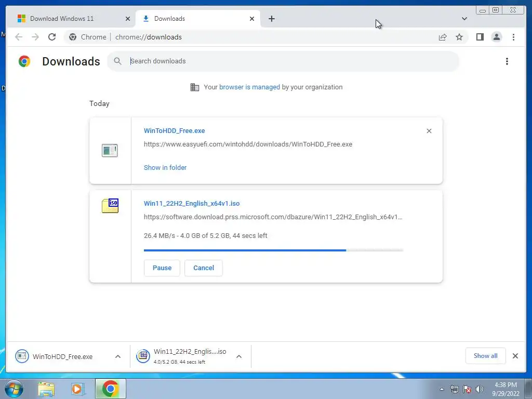Focus the Search downloads field
Screen dimensions: 532x399
tap(283, 61)
